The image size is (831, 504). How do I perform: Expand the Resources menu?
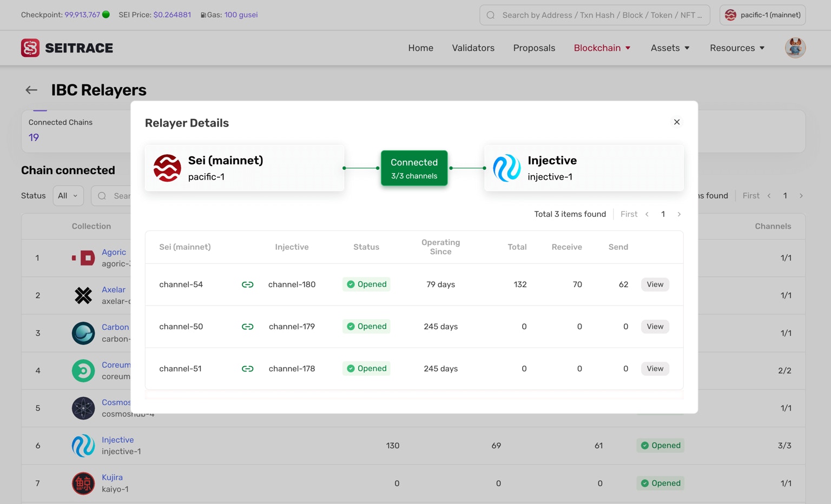(737, 48)
